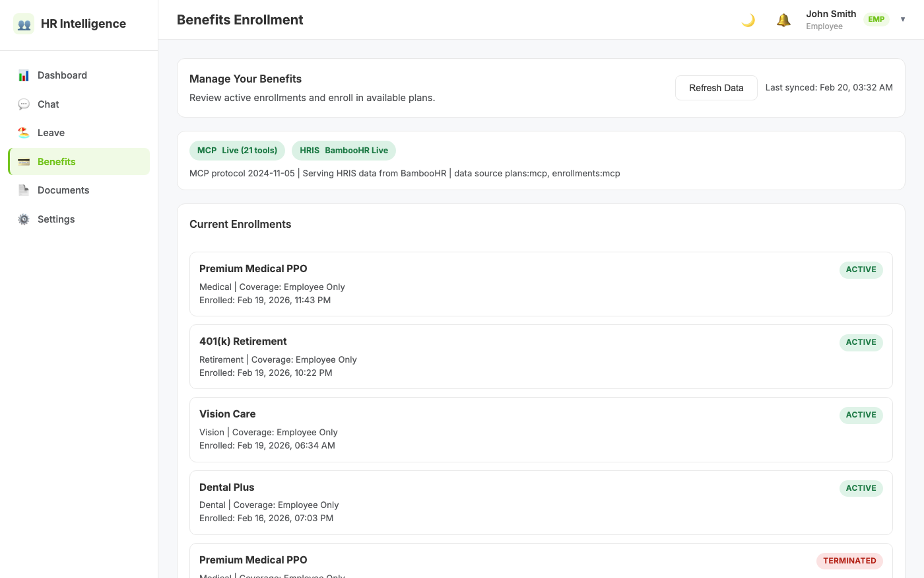Click 'Last synced: Feb 20, 03:32 AM' text
The image size is (924, 578).
(x=829, y=88)
